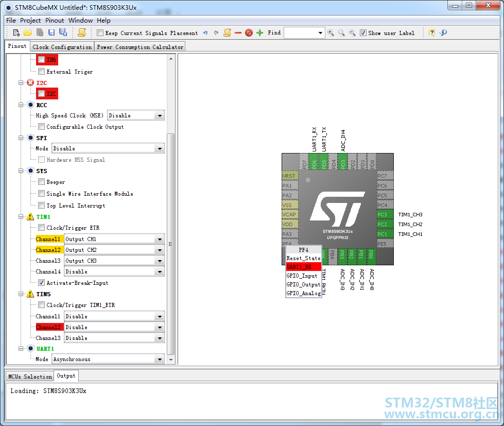Screen dimensions: 504x426
Task: Click the RCC shield icon in tree
Action: (30, 105)
